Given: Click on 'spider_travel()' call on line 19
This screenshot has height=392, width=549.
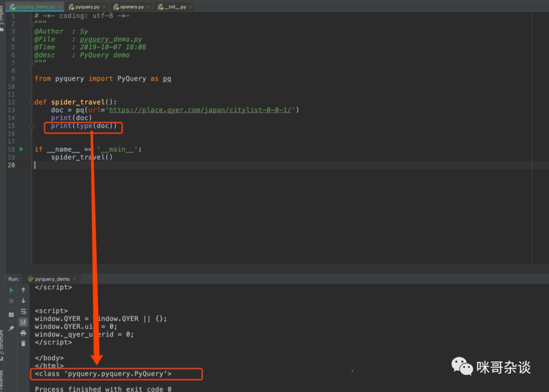Looking at the screenshot, I should (x=81, y=157).
